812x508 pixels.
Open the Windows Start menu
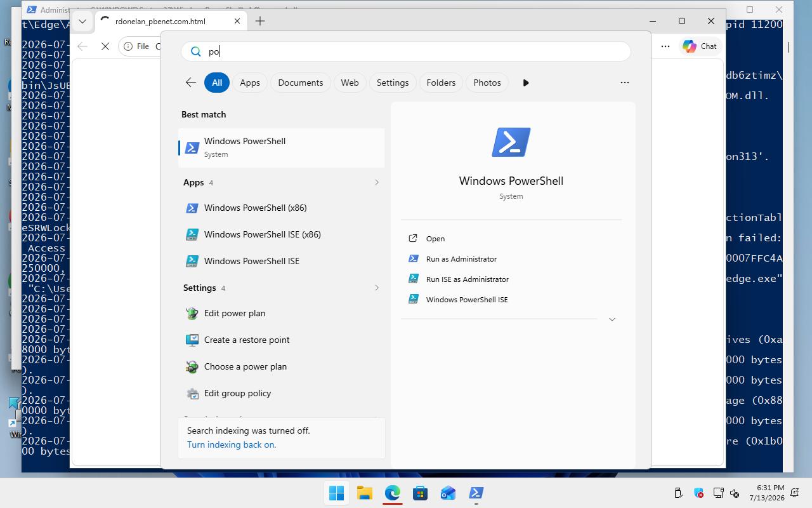tap(336, 493)
